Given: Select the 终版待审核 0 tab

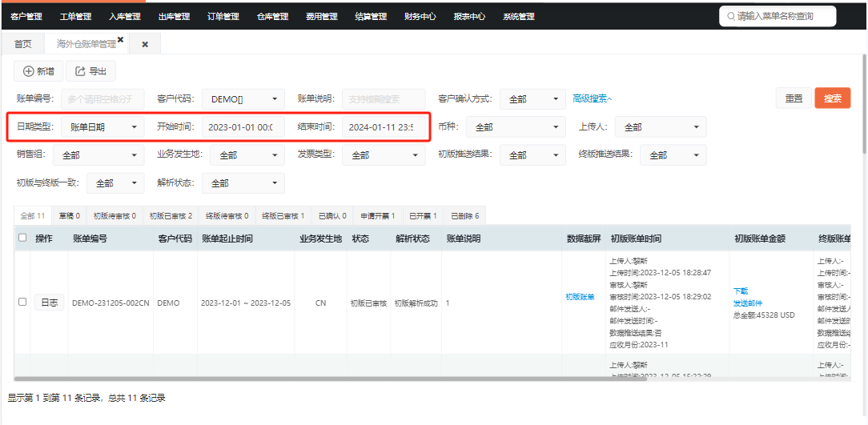Looking at the screenshot, I should [x=227, y=216].
